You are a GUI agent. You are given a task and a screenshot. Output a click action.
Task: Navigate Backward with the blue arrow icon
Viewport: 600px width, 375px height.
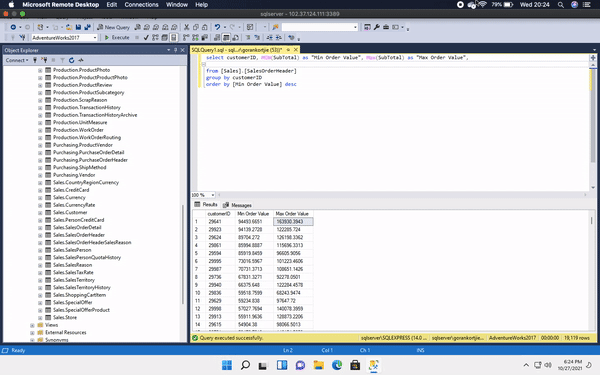(13, 27)
